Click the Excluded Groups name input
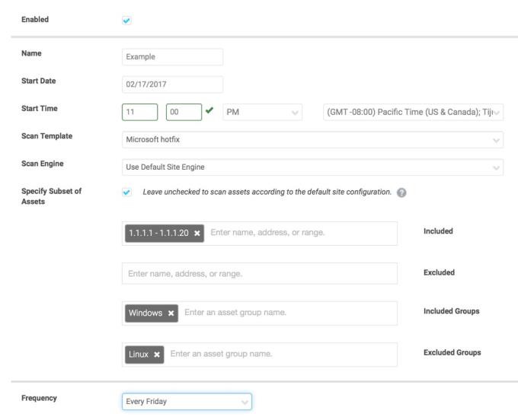This screenshot has height=420, width=518. coord(278,354)
